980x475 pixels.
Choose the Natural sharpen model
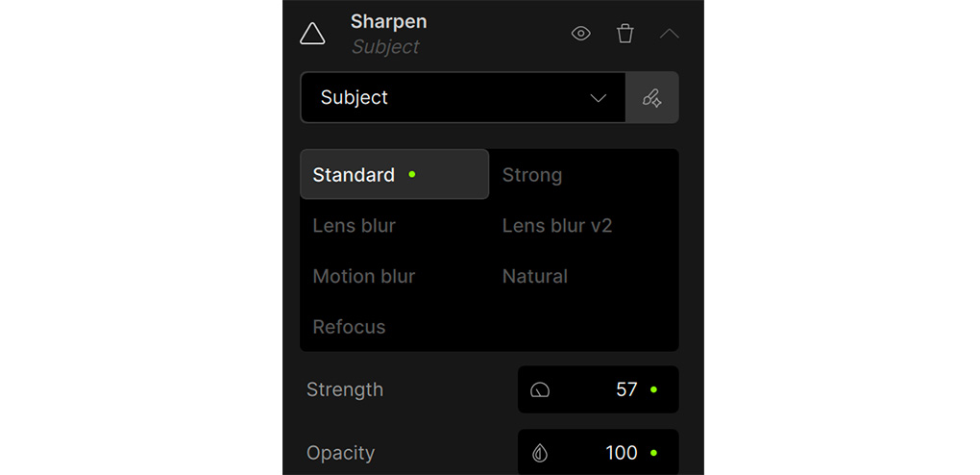click(x=535, y=276)
